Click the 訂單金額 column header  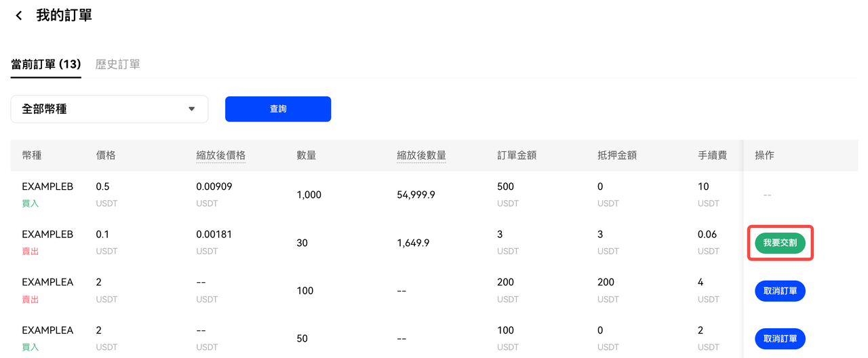[x=517, y=155]
